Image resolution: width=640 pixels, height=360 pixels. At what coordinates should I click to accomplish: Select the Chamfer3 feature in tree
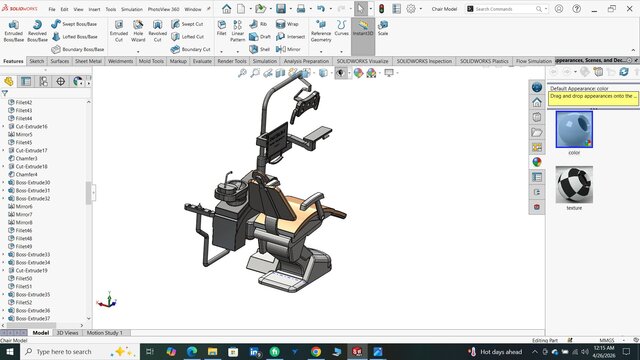(x=26, y=158)
